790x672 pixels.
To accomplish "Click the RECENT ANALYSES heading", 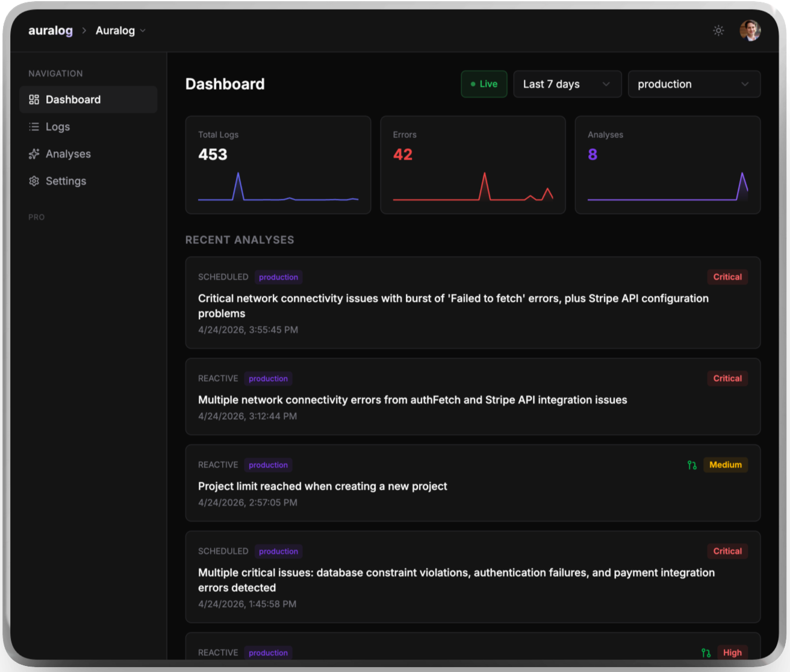I will (x=240, y=240).
